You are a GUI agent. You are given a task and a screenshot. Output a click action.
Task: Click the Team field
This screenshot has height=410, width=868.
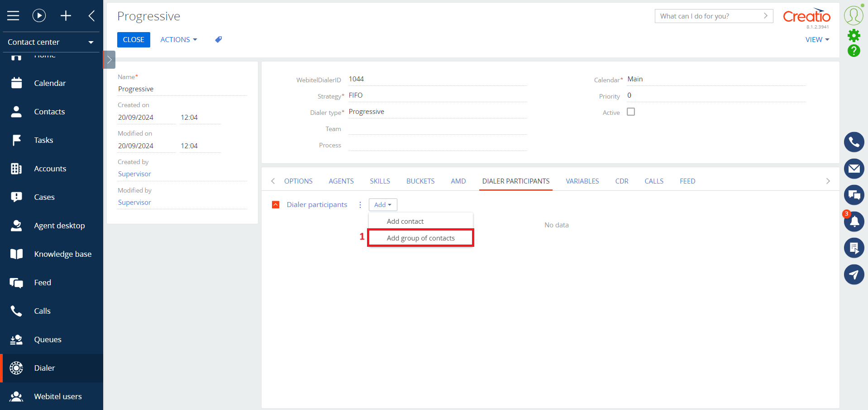click(x=437, y=128)
